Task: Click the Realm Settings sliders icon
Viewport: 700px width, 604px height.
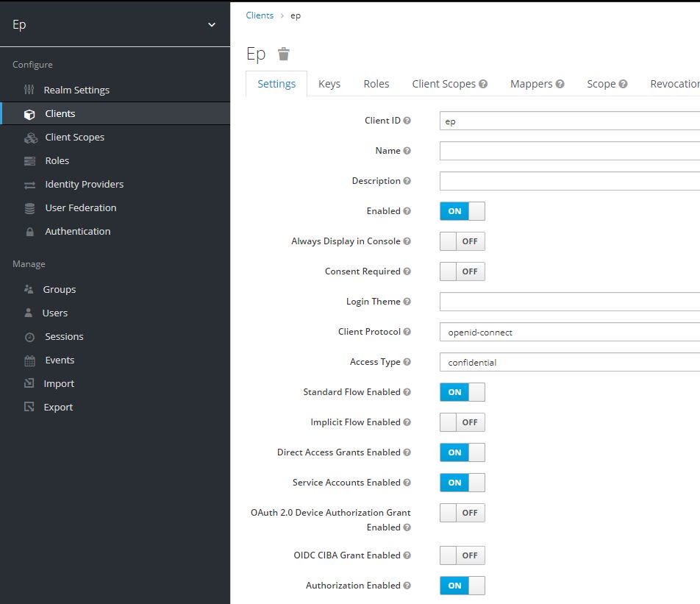Action: click(x=29, y=90)
